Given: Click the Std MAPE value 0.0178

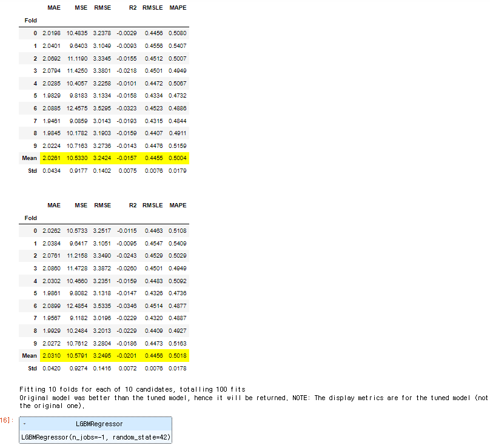Looking at the screenshot, I should 178,369.
